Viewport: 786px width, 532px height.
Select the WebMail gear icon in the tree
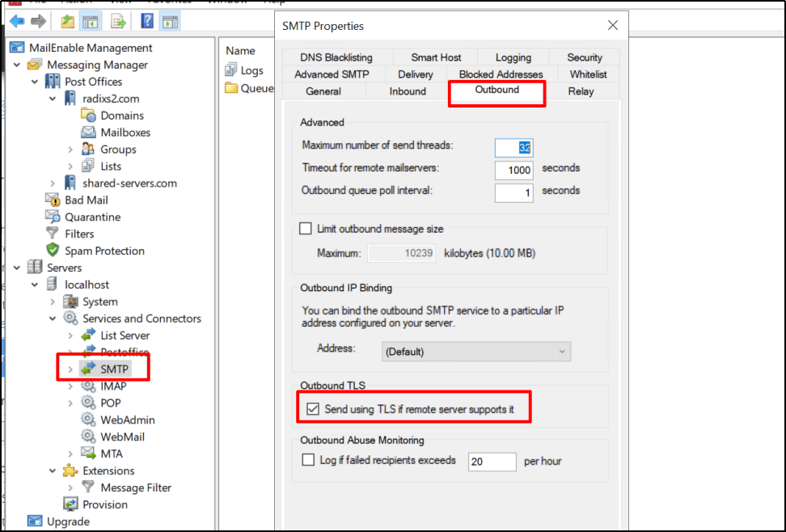click(88, 437)
